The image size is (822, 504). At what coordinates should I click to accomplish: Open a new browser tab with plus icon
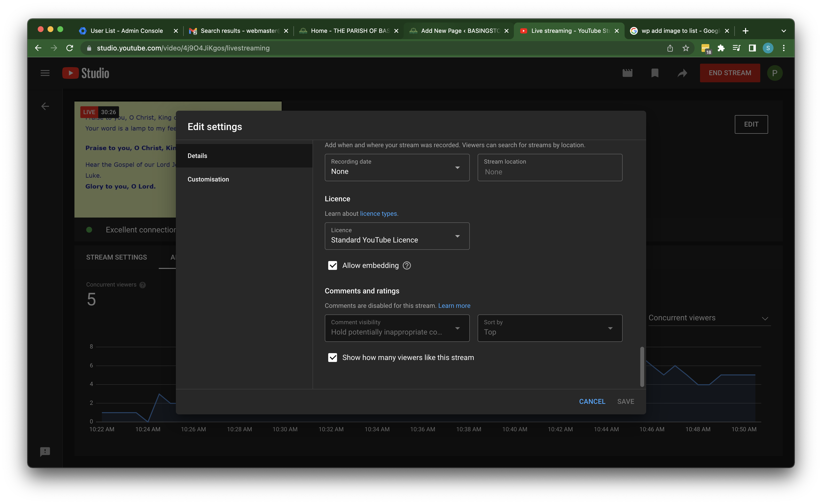click(746, 31)
